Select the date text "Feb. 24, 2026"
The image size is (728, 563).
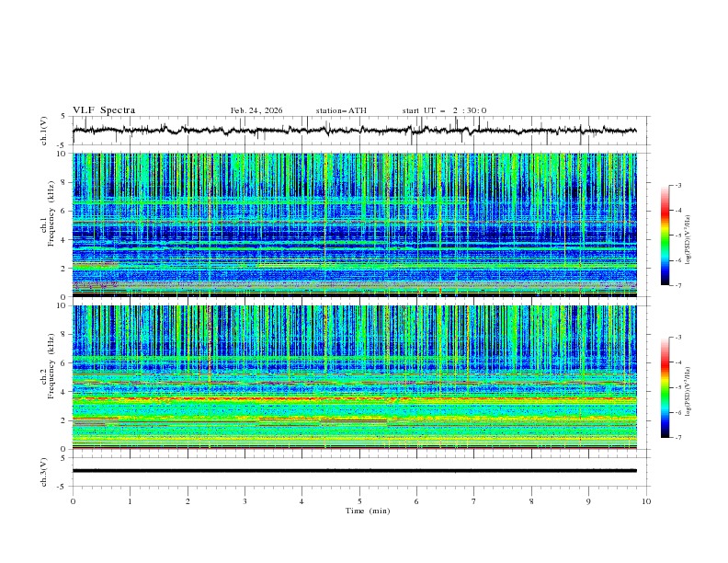[256, 110]
